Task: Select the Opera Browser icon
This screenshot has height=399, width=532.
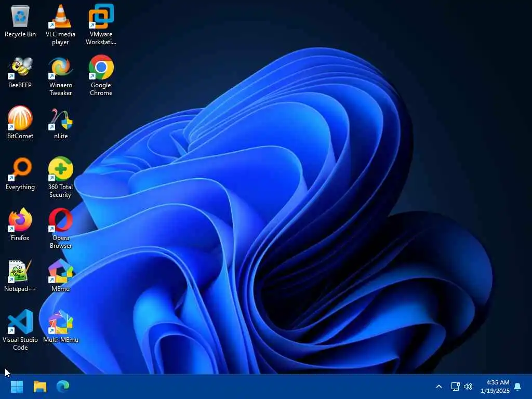Action: coord(60,228)
